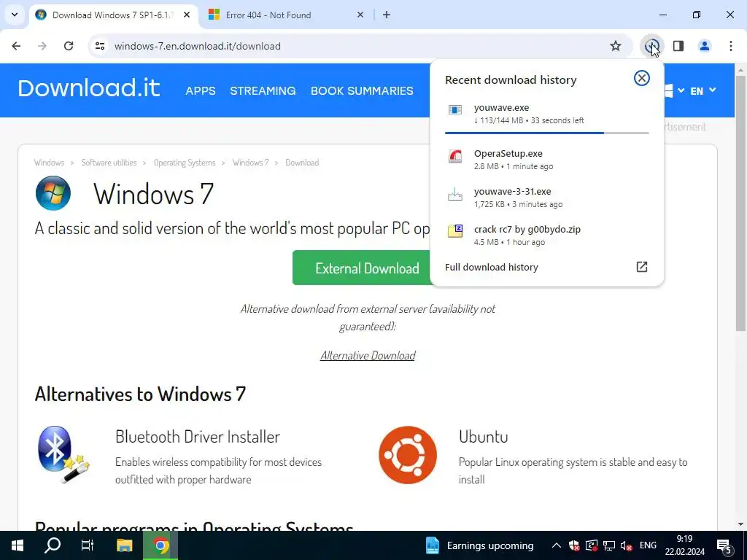Select youwave.exe download entry name

coord(501,108)
